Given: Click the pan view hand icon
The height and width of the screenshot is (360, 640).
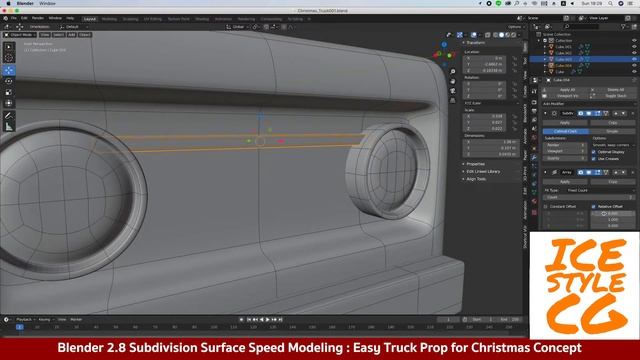Looking at the screenshot, I should [453, 81].
